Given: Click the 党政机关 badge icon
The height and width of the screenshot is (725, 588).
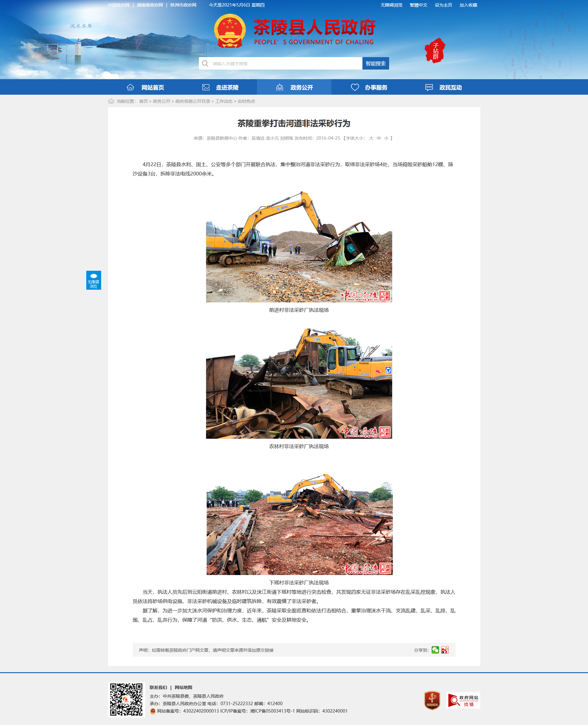Looking at the screenshot, I should click(432, 700).
